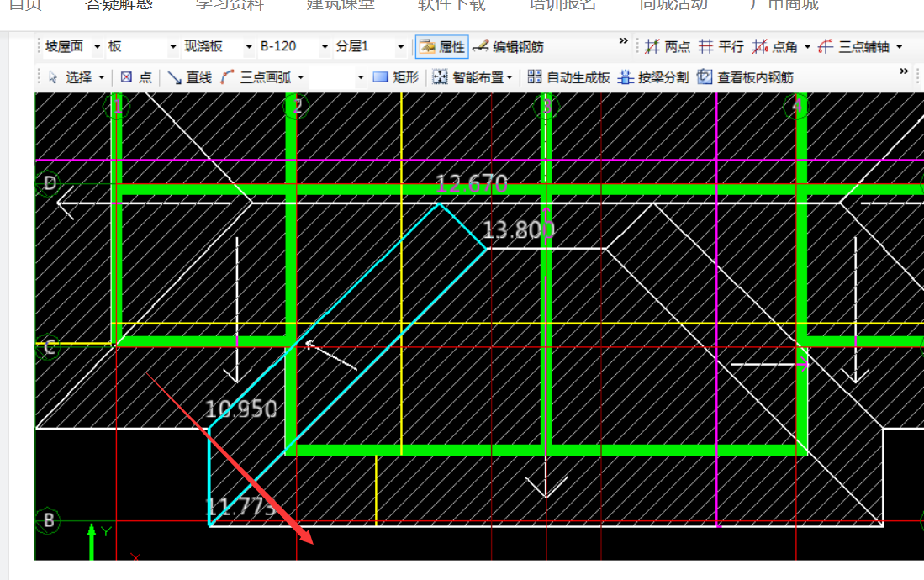Open the 分层1 layer dropdown
The image size is (924, 580).
[x=401, y=46]
